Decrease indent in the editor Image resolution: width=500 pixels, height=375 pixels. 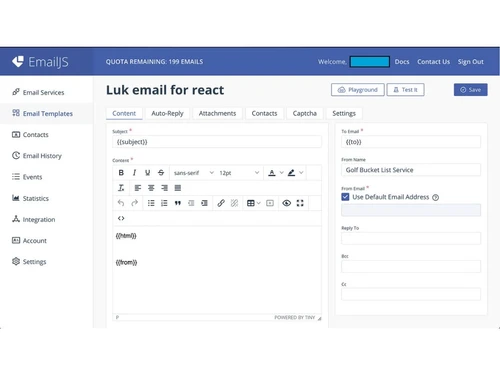coord(191,203)
